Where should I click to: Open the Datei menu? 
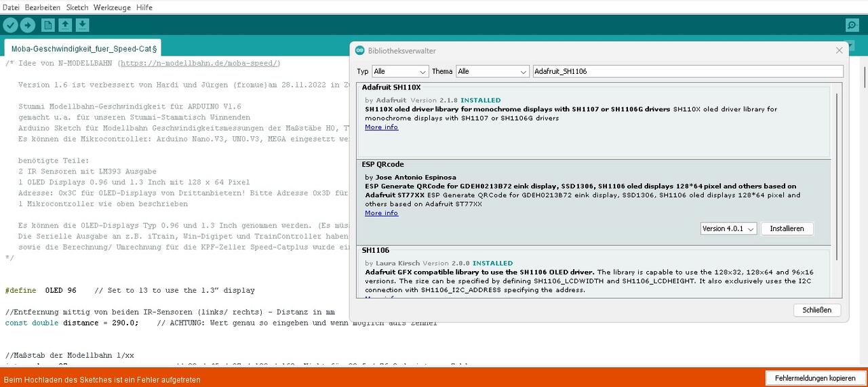tap(11, 7)
